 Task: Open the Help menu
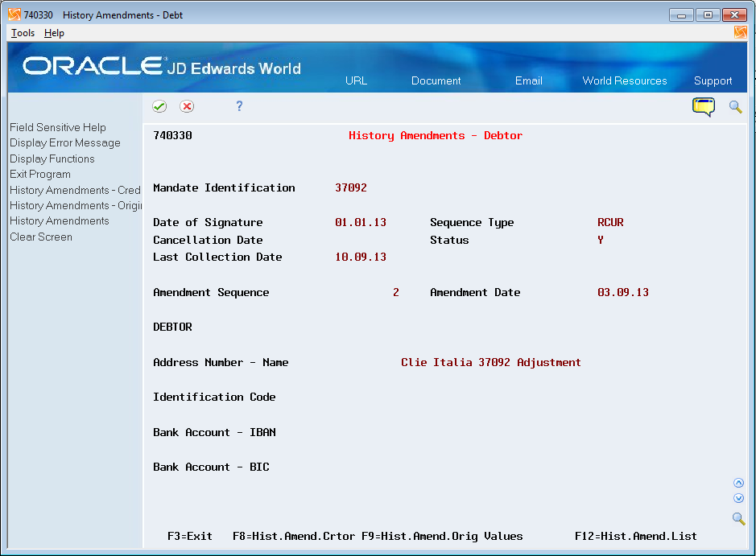(x=54, y=33)
